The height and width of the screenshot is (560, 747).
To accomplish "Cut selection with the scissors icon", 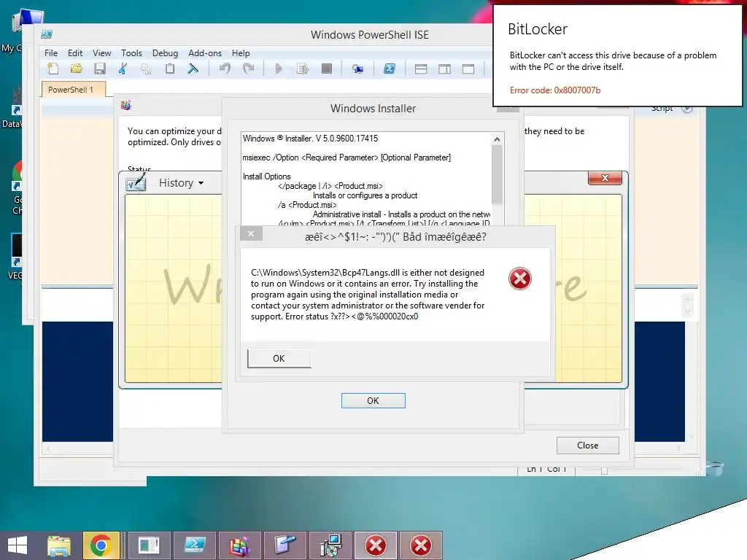I will [123, 69].
